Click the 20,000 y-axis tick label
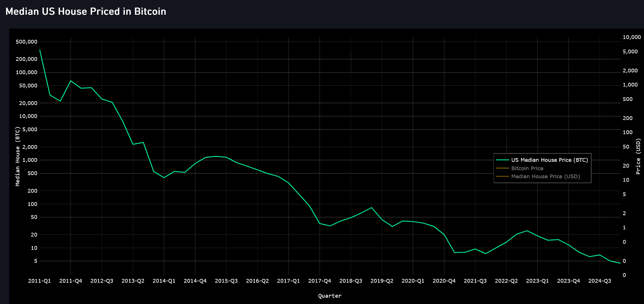The image size is (644, 304). [x=28, y=103]
